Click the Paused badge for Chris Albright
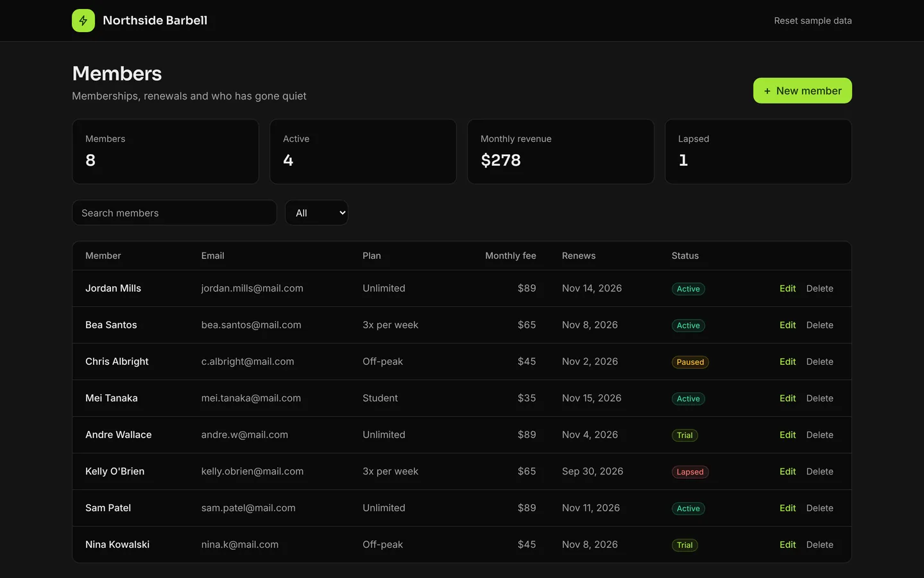Viewport: 924px width, 578px height. (690, 362)
